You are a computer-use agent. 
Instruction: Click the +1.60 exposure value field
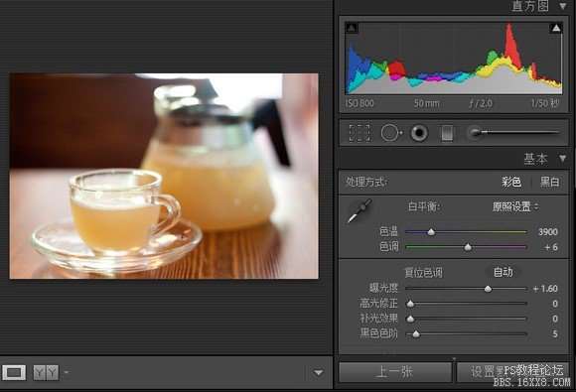(545, 289)
